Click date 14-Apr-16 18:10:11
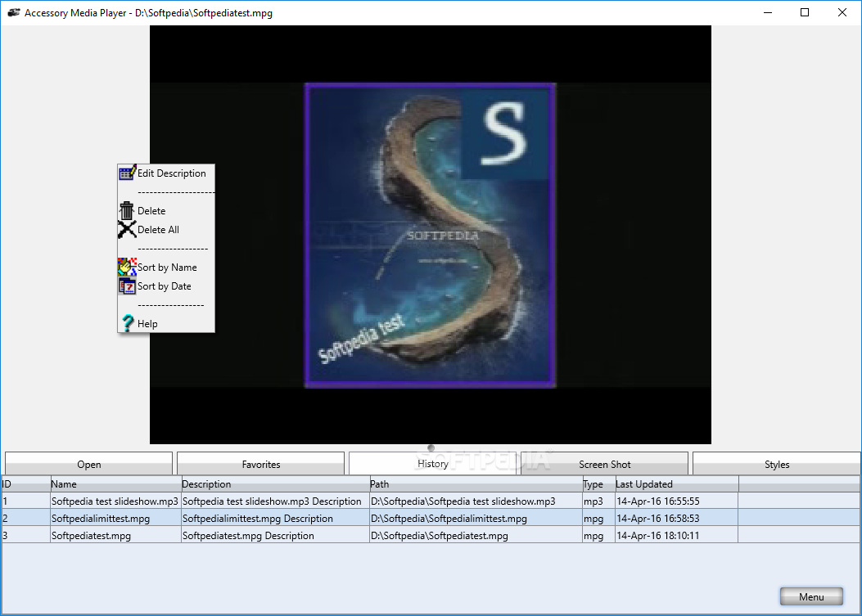 [677, 535]
